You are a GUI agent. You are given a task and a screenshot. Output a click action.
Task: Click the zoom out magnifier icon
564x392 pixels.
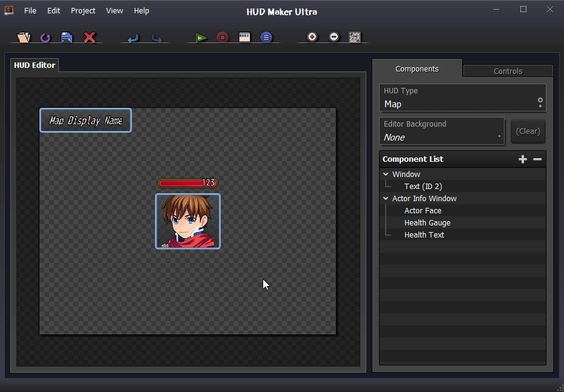(x=334, y=37)
